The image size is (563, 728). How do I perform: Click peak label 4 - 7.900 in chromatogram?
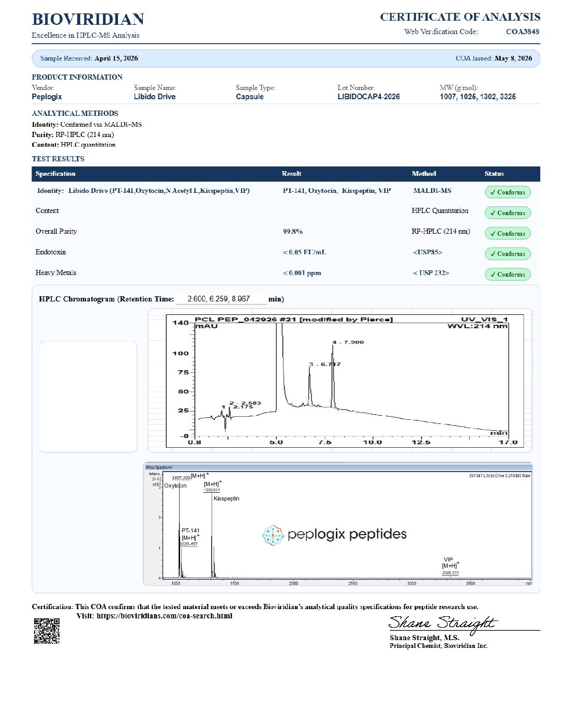tap(348, 342)
